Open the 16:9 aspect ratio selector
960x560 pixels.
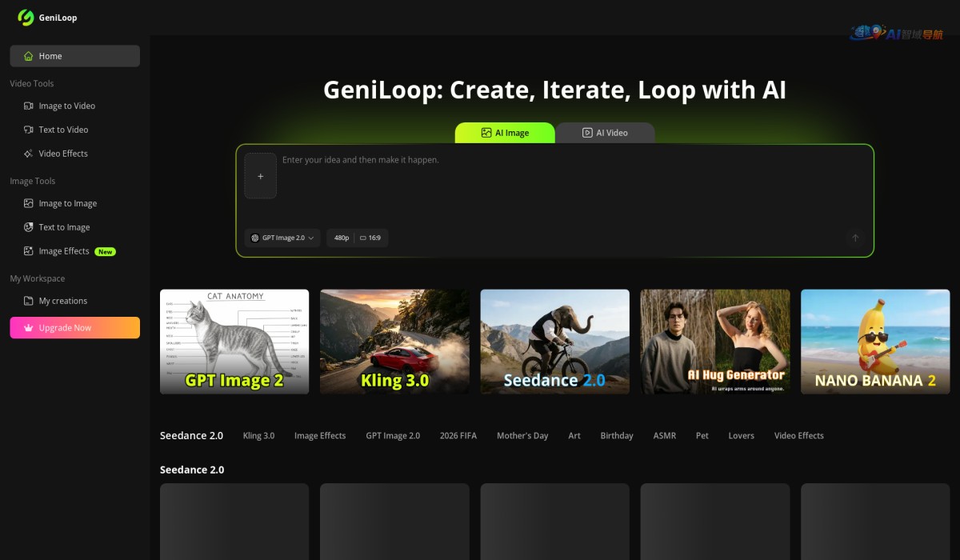coord(370,238)
